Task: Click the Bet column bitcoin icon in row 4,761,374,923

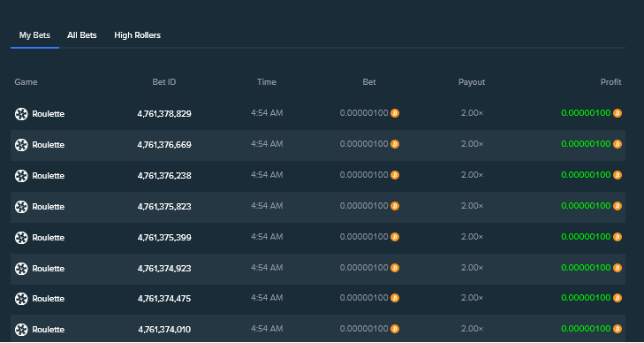Action: pyautogui.click(x=395, y=268)
